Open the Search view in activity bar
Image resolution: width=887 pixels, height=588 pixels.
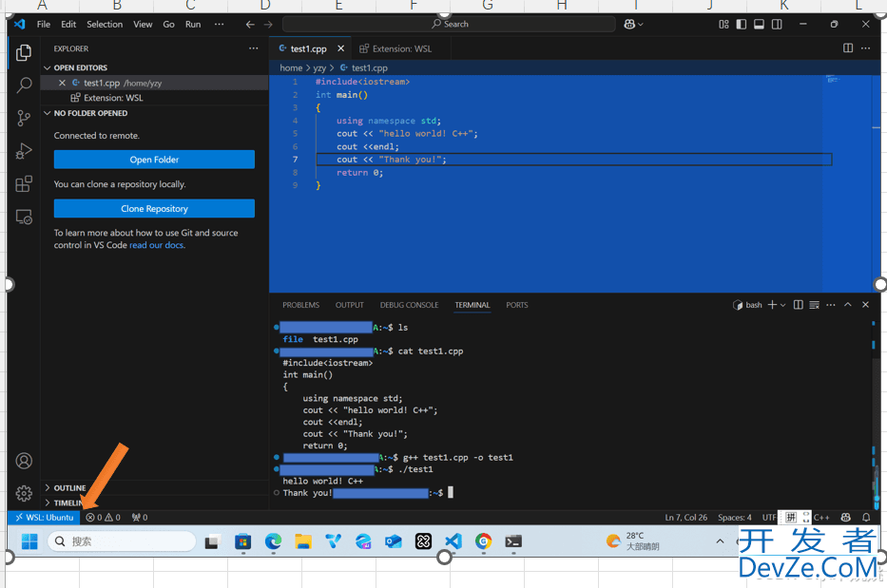coord(24,85)
